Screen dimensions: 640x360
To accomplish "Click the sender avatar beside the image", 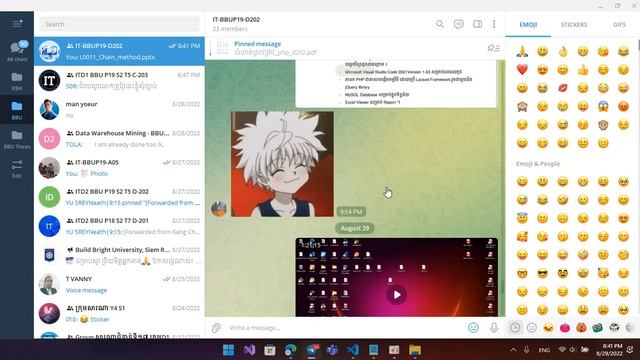I will (x=219, y=209).
